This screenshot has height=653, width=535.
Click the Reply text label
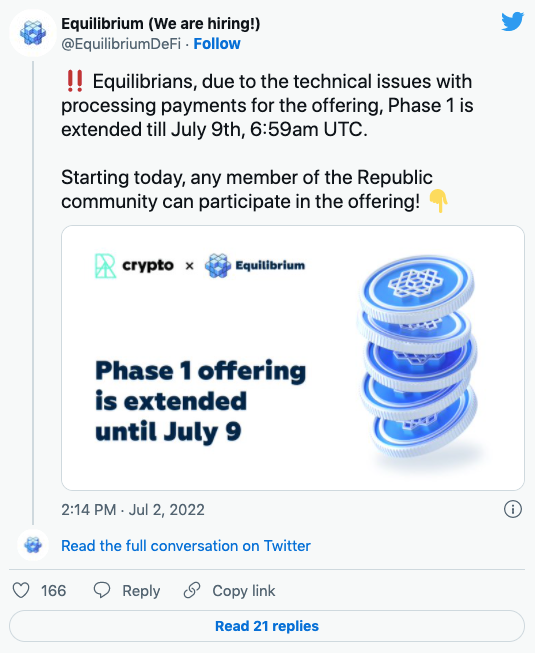141,591
